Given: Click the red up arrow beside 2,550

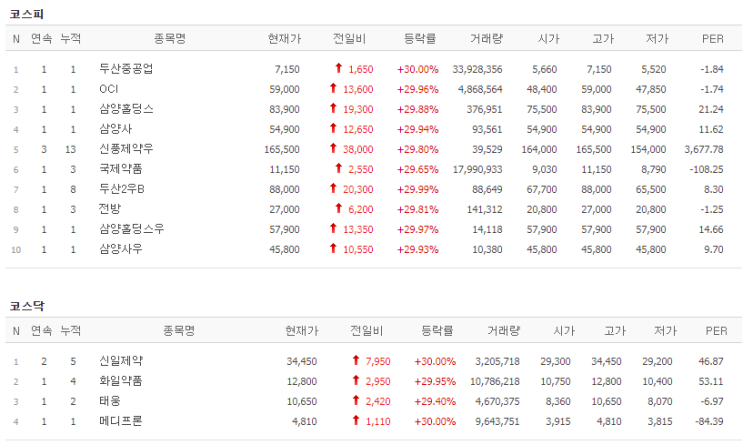Looking at the screenshot, I should [338, 168].
